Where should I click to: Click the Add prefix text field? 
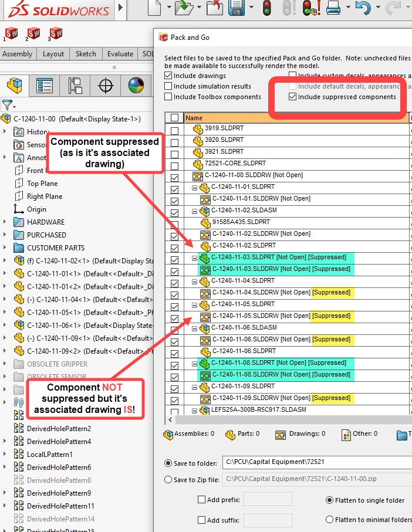pyautogui.click(x=268, y=499)
